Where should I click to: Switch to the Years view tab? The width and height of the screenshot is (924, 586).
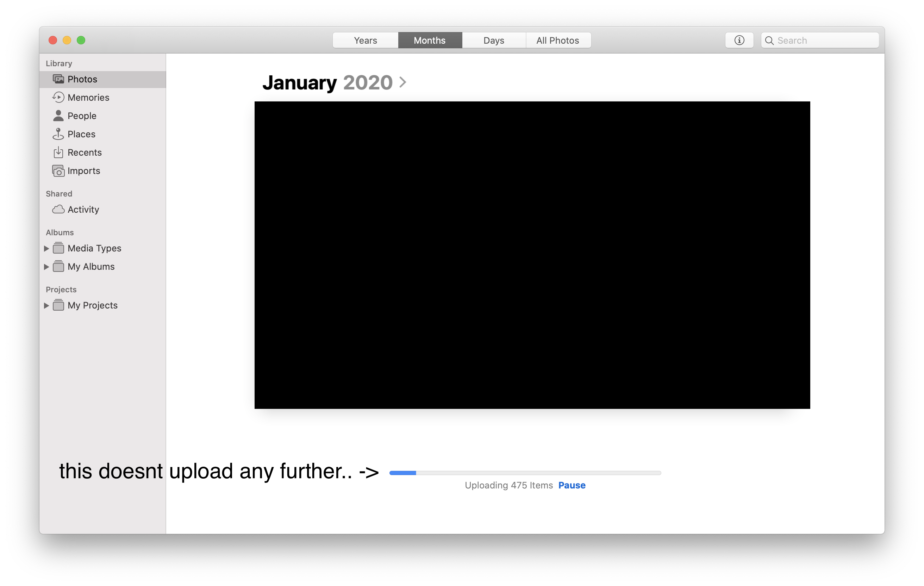coord(365,40)
